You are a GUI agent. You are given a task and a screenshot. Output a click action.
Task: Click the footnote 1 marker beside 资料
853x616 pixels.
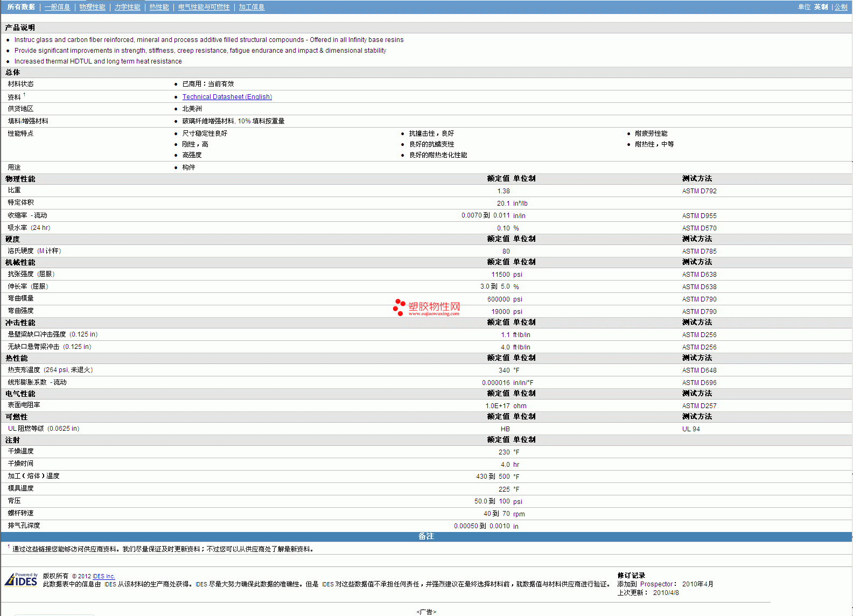pyautogui.click(x=24, y=95)
